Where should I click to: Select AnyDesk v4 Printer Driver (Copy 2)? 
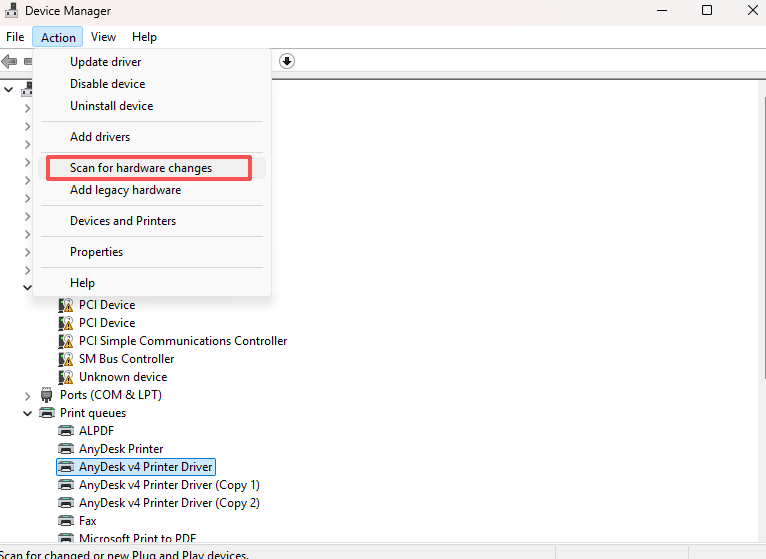click(x=170, y=503)
